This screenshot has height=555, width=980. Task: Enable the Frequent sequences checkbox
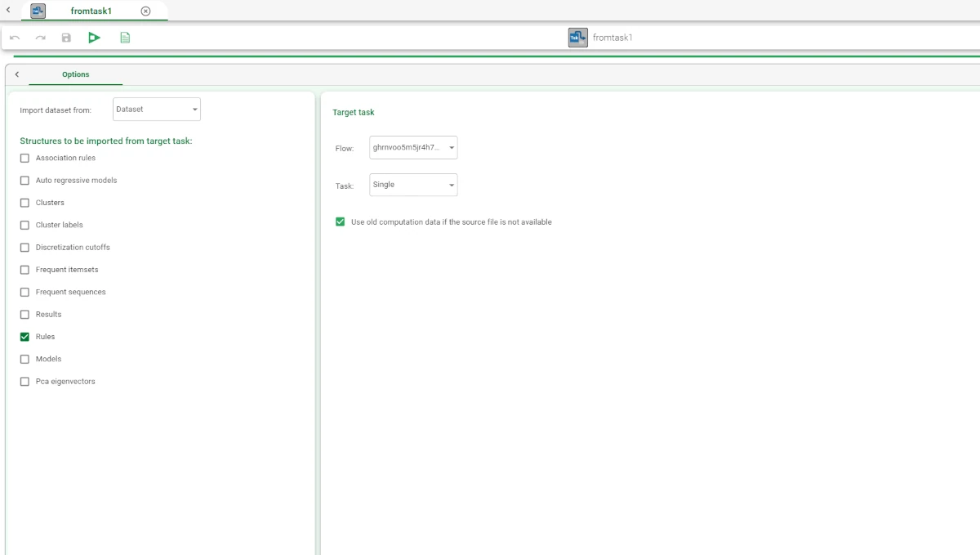pos(24,292)
